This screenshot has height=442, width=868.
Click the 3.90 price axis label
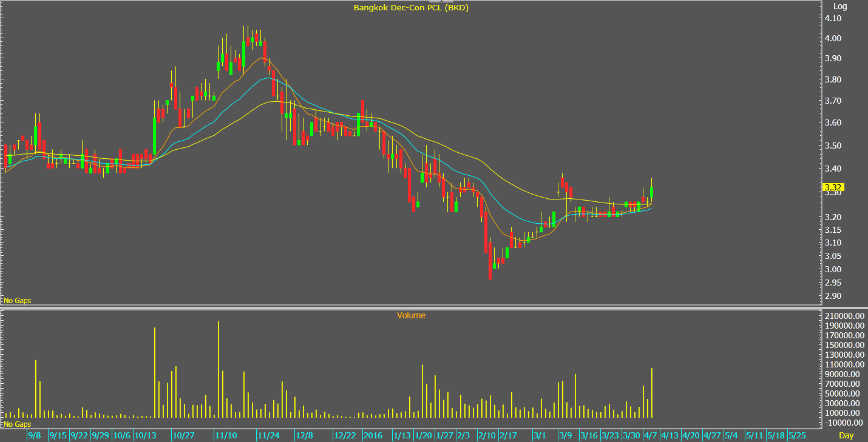(833, 59)
